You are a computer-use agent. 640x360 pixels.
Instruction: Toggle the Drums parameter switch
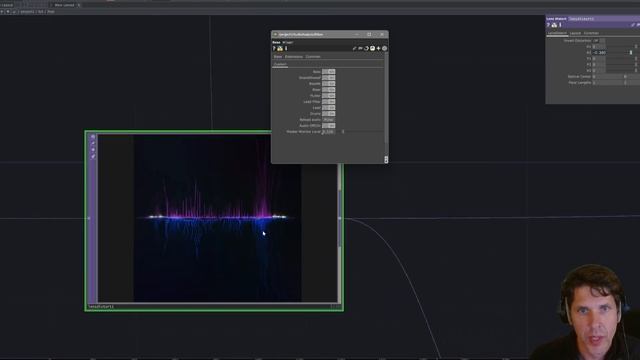pos(329,114)
